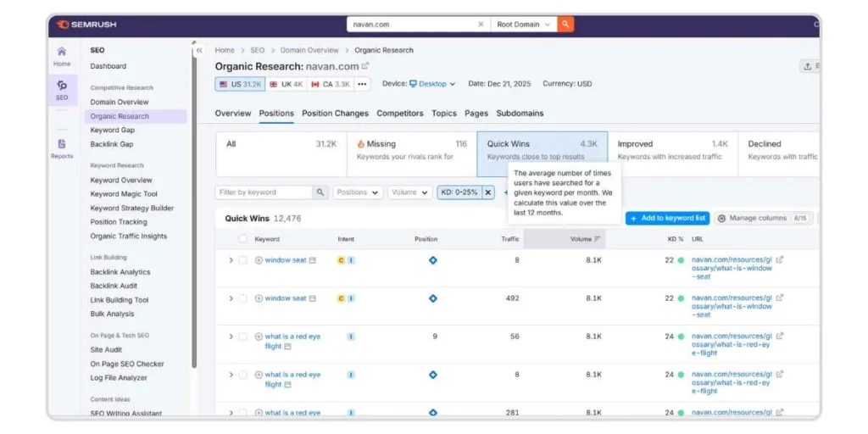868x434 pixels.
Task: Switch to the CA 3.3K database
Action: [x=331, y=84]
